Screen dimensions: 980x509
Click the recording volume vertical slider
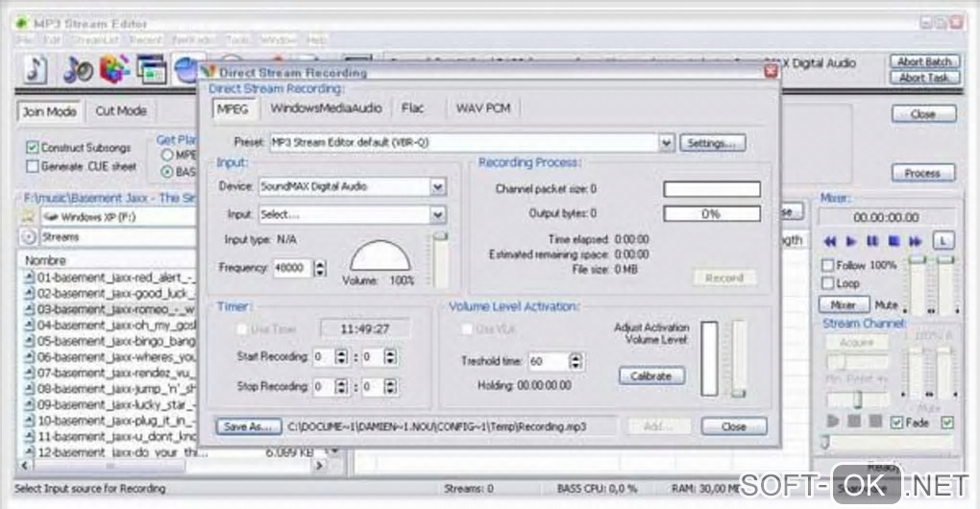click(x=441, y=260)
